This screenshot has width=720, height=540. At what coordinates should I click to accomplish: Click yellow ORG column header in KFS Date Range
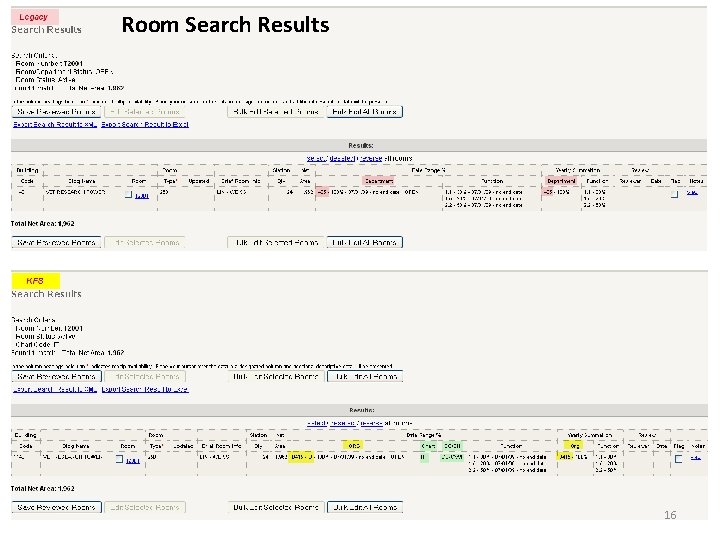click(353, 445)
